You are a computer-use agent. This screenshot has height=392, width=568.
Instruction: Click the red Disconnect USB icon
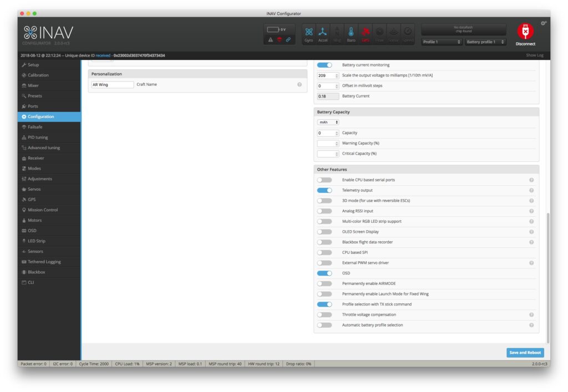click(x=525, y=32)
